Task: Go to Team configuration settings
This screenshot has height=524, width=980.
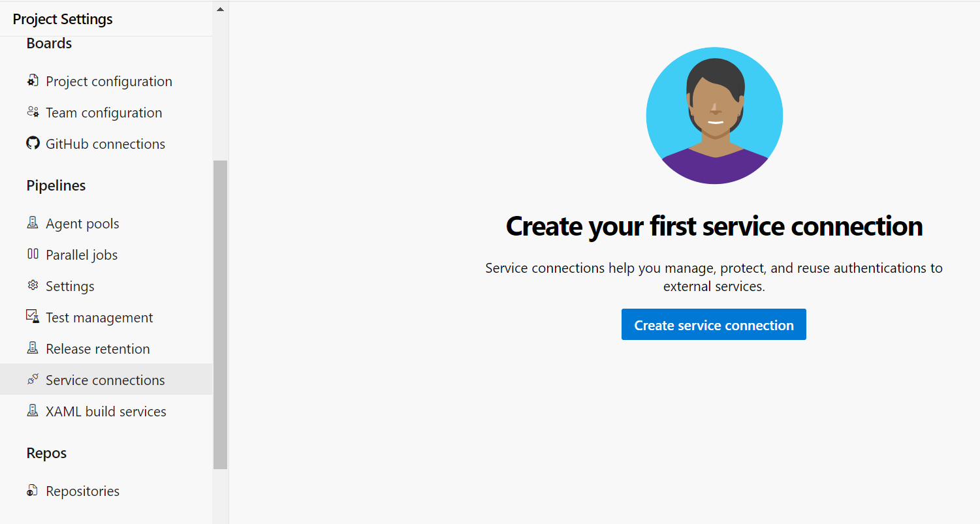Action: (x=104, y=113)
